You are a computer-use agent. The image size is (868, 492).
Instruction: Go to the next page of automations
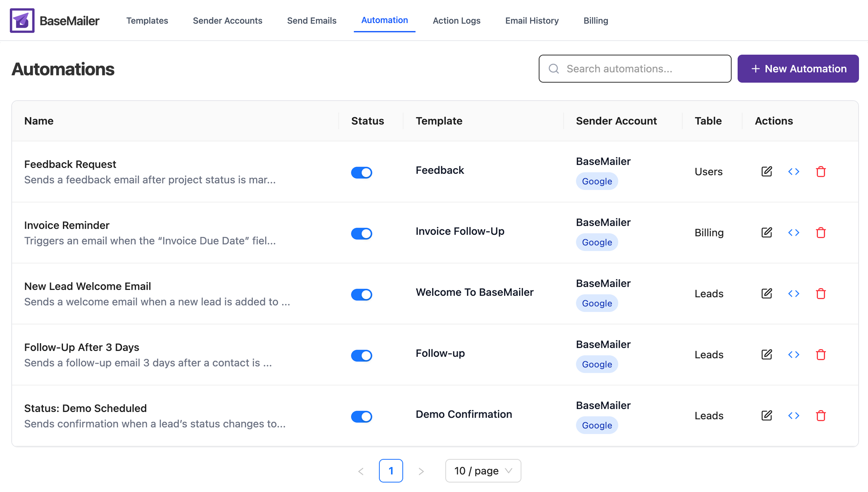pos(421,470)
